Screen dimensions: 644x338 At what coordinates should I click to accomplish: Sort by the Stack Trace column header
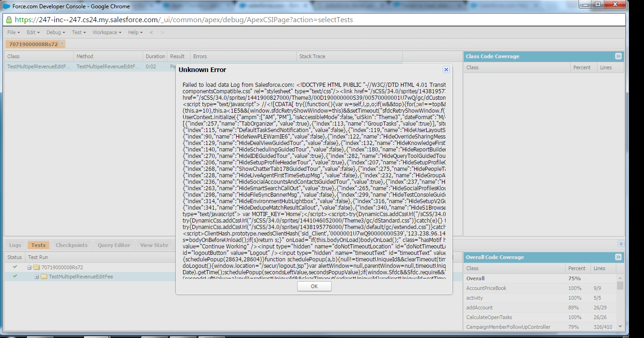click(x=349, y=56)
